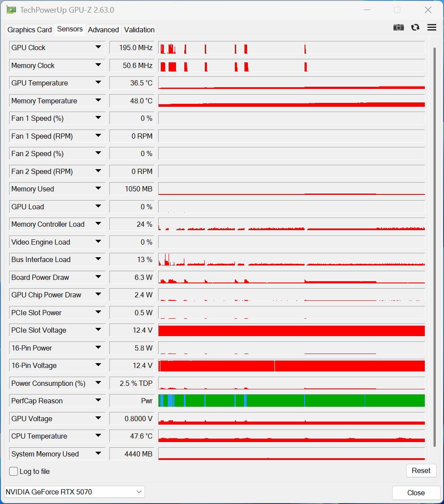The width and height of the screenshot is (444, 504).
Task: Click the camera screenshot icon
Action: (398, 27)
